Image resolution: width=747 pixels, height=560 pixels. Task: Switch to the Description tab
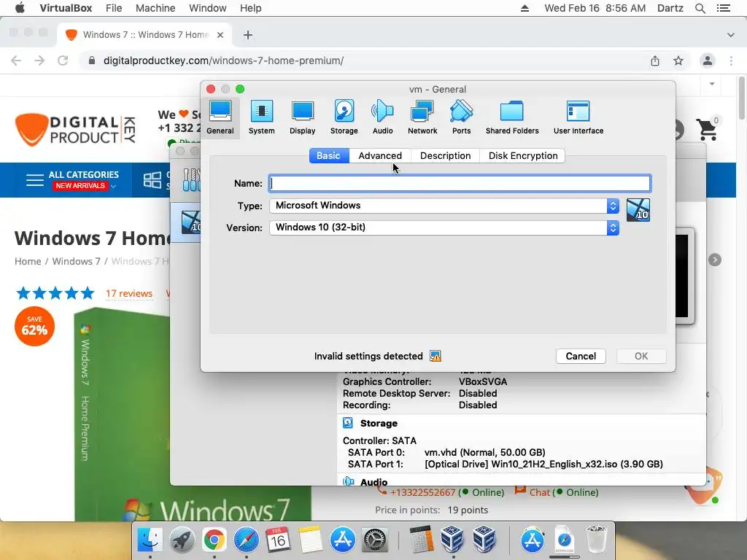446,156
